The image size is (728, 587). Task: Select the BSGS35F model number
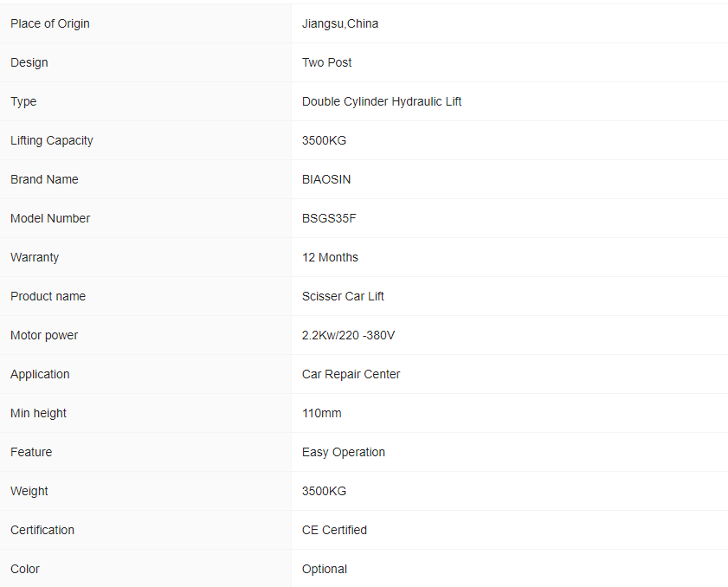pyautogui.click(x=329, y=218)
